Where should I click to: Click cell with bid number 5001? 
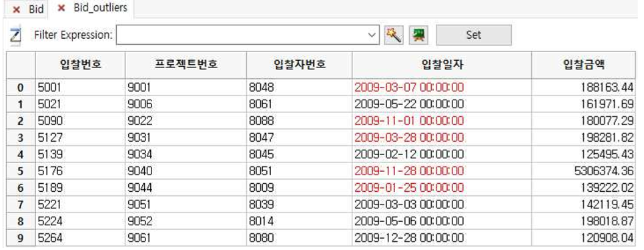coord(80,87)
